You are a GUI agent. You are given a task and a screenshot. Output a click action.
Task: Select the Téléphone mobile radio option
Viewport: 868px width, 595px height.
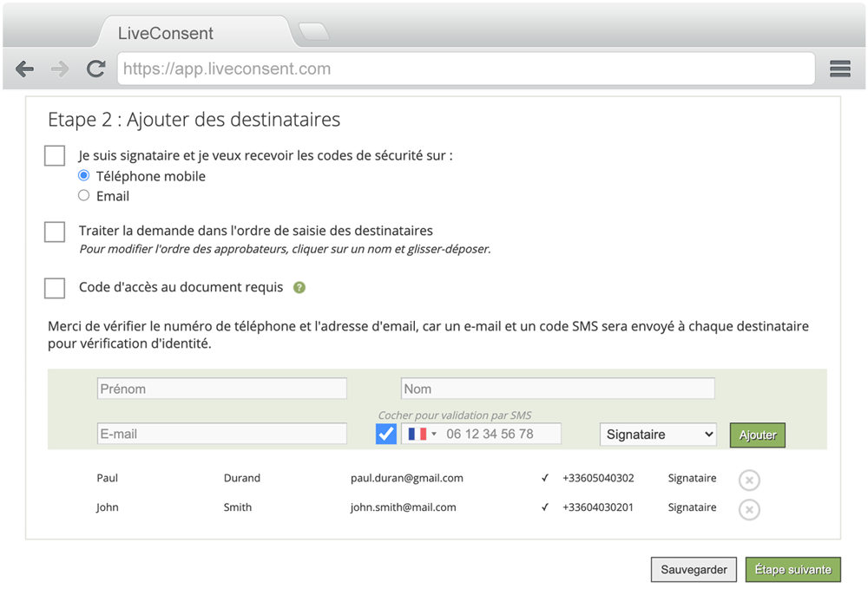84,176
